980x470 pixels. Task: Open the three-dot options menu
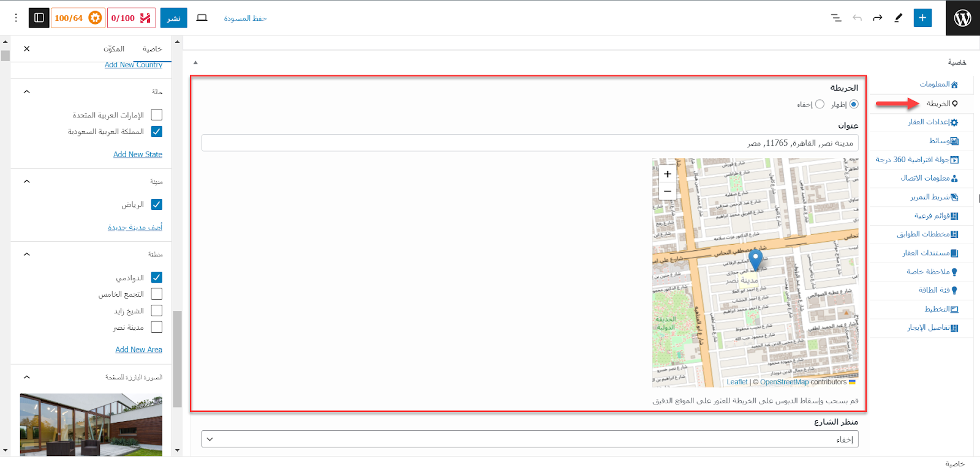click(16, 18)
